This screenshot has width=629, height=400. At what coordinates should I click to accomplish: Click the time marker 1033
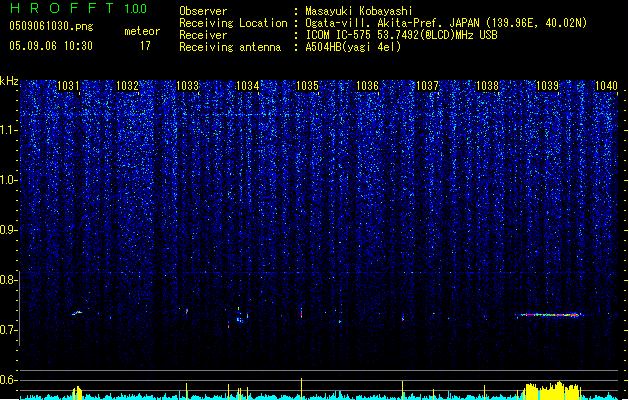[187, 86]
